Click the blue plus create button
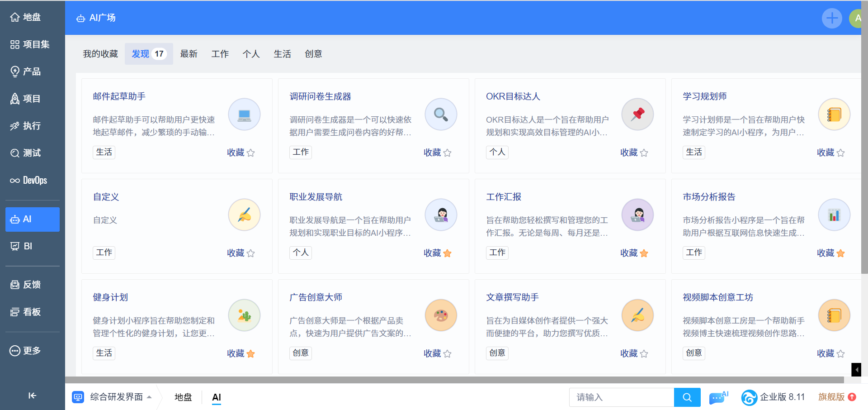868x410 pixels. 831,19
